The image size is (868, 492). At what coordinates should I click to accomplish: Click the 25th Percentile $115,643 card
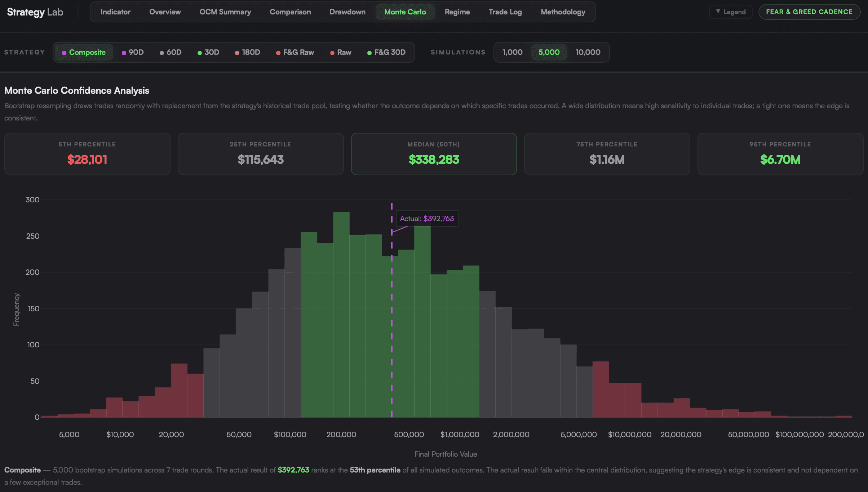tap(261, 154)
